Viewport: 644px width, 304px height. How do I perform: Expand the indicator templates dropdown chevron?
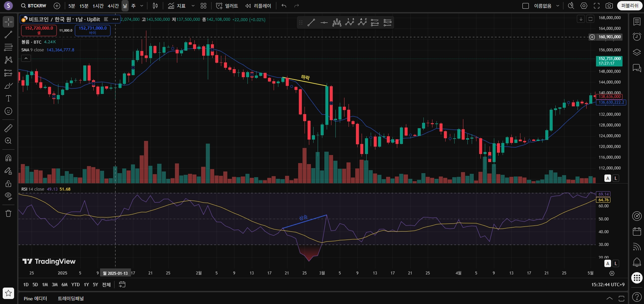(x=193, y=6)
